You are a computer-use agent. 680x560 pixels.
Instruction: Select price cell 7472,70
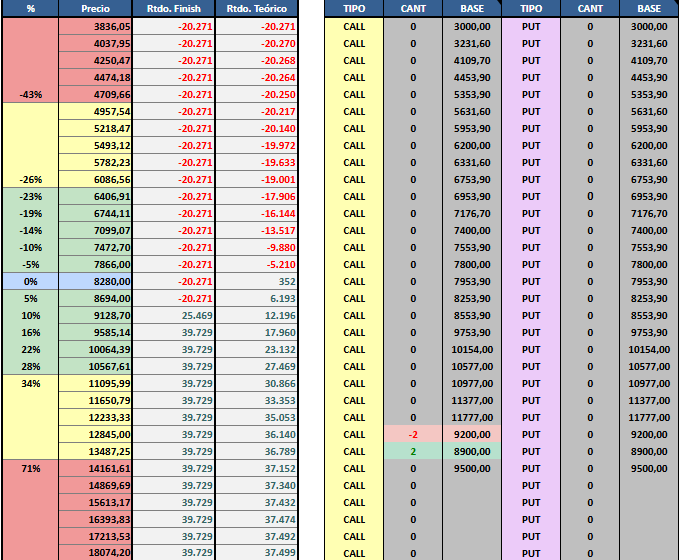tap(95, 247)
